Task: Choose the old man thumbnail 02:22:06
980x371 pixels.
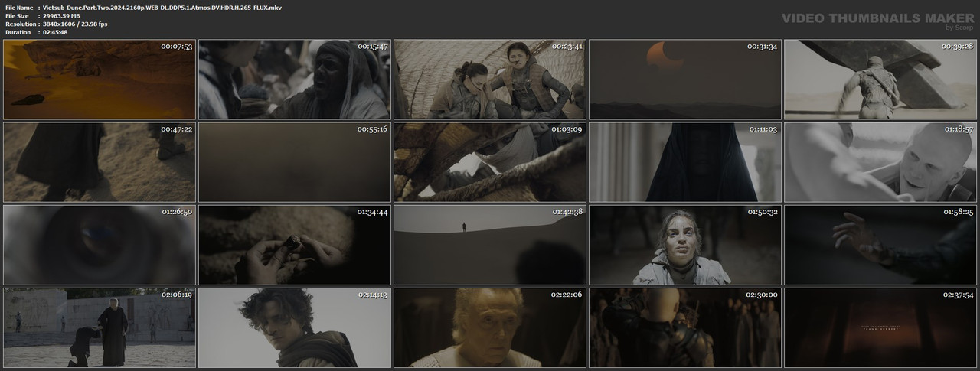Action: pyautogui.click(x=490, y=327)
